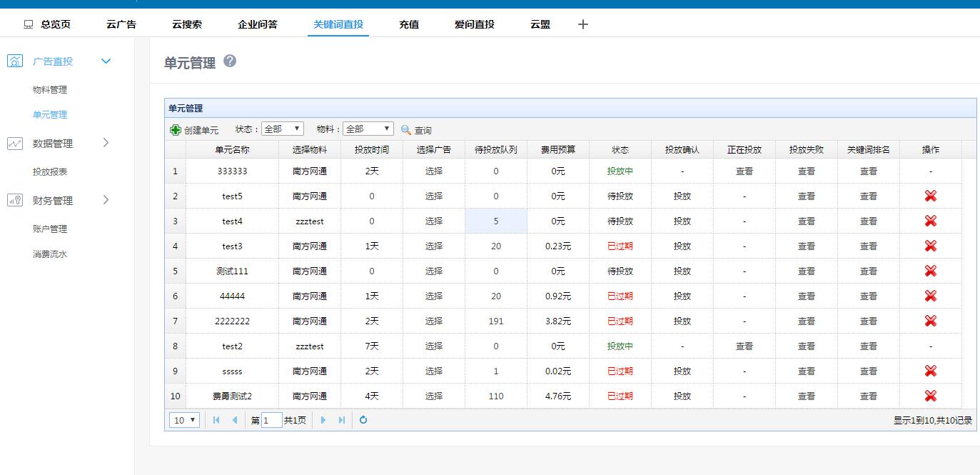The width and height of the screenshot is (980, 475).
Task: Click the 4.76元 budget cell
Action: click(558, 396)
